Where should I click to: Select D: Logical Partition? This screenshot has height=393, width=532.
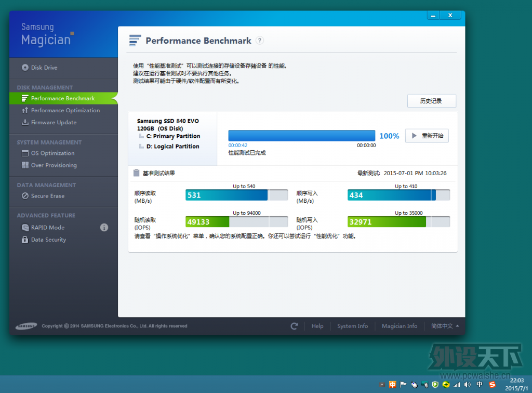tap(172, 146)
